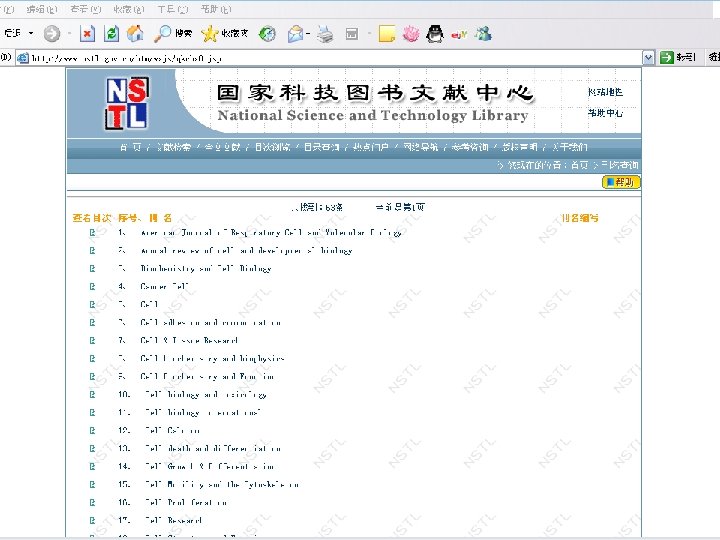Click the yellow note toolbar icon
This screenshot has width=720, height=540.
pos(387,34)
